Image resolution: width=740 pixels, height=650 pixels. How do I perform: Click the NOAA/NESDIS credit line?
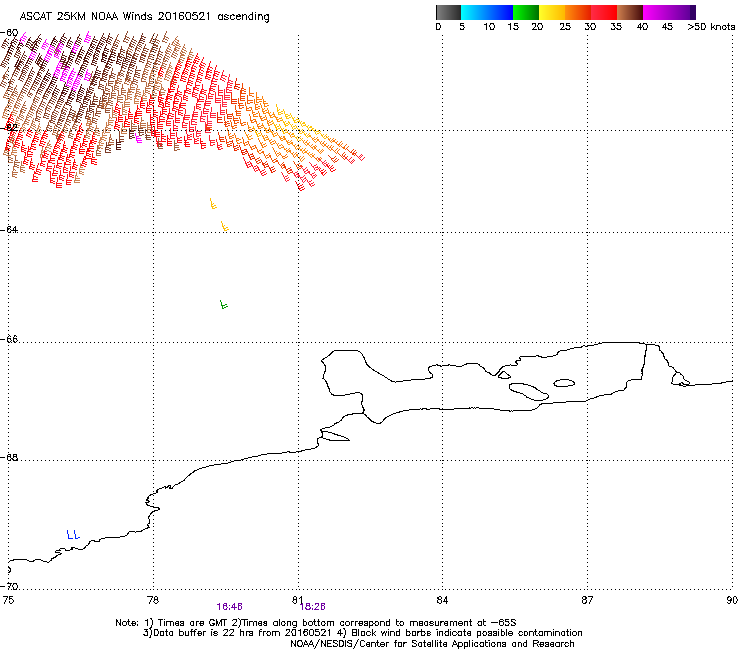(432, 644)
